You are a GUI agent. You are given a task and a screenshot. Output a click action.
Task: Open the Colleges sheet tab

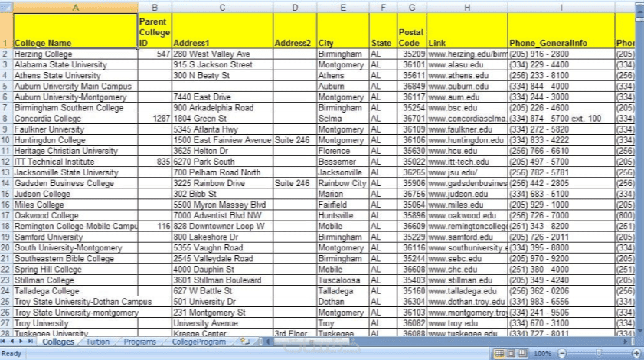(x=58, y=342)
